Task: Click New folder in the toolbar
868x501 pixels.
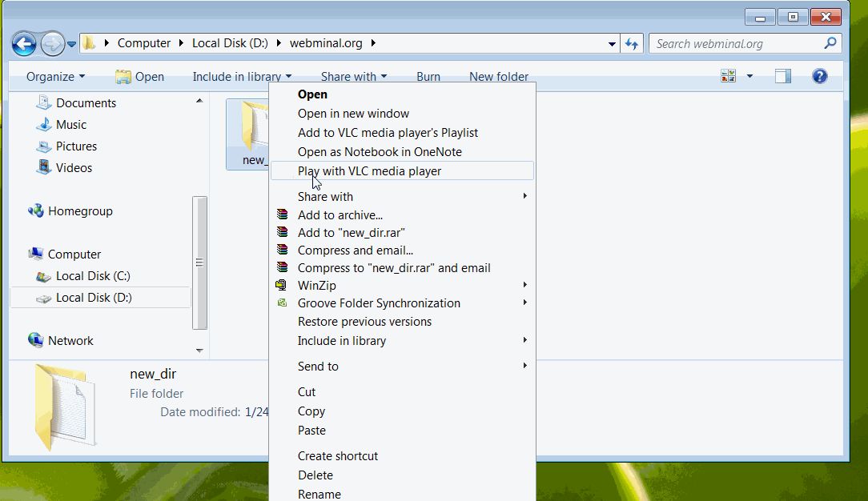Action: [x=499, y=77]
